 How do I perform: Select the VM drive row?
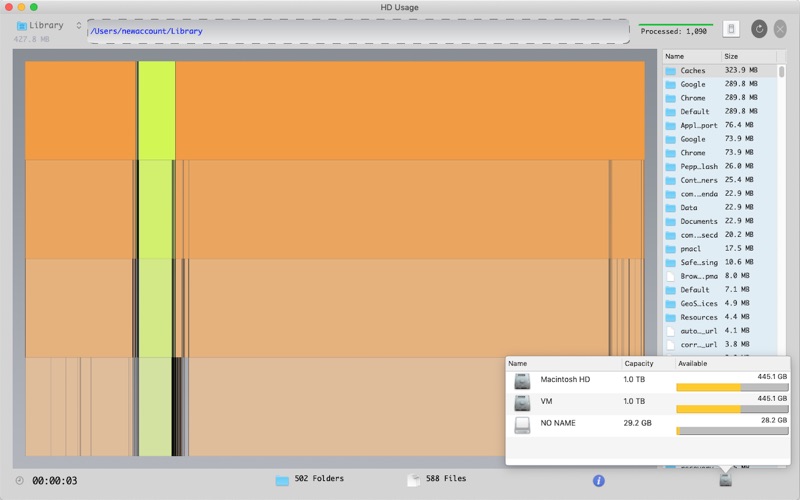pos(648,404)
